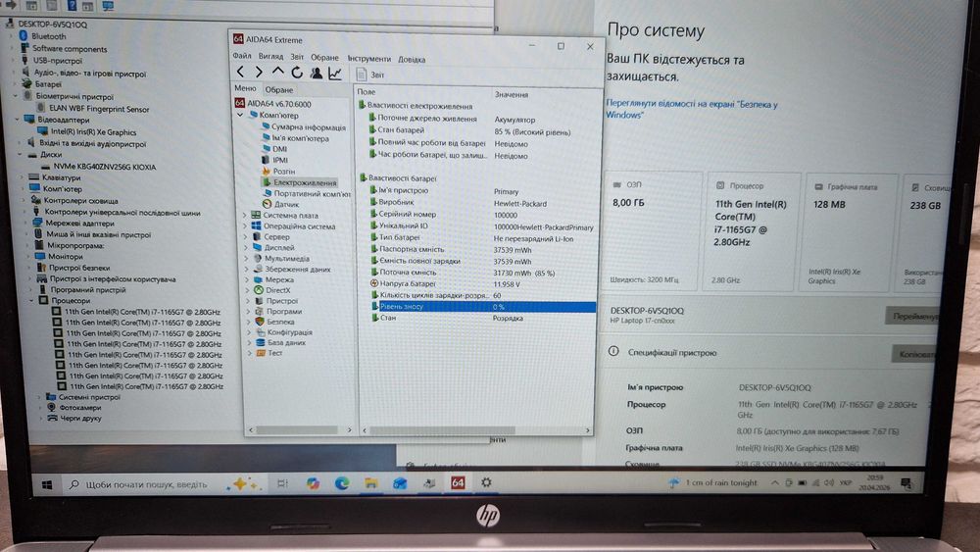980x552 pixels.
Task: Select Intel(R) Iris(R) Xe Graphics device
Action: click(x=87, y=132)
